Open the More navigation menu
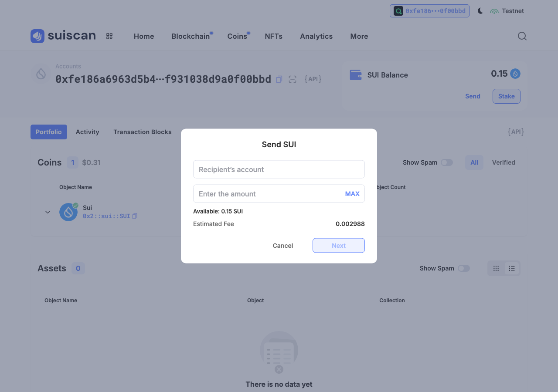Viewport: 558px width, 392px height. [x=359, y=36]
